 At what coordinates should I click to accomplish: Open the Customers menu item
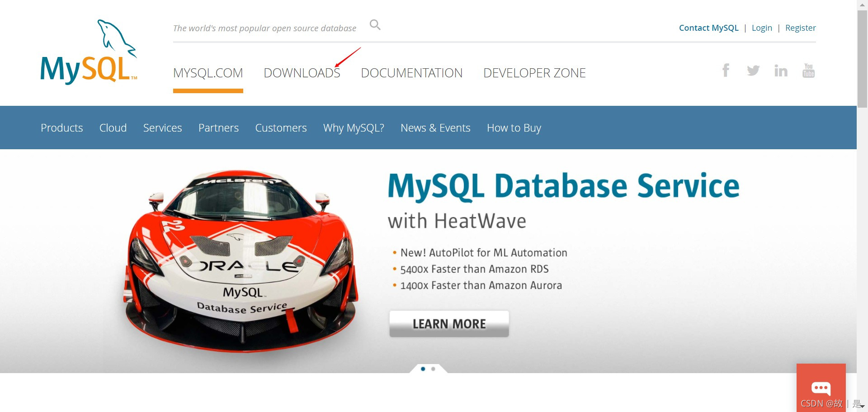(x=281, y=128)
